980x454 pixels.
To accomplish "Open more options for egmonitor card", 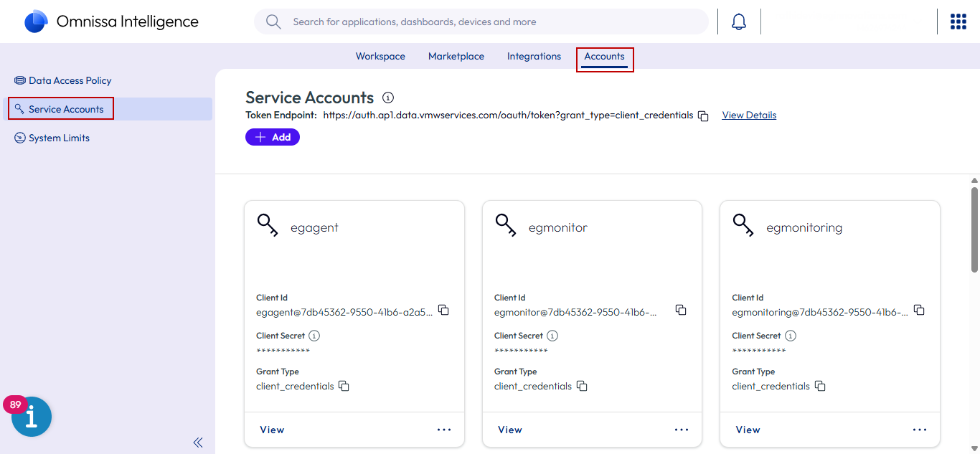I will pos(682,430).
